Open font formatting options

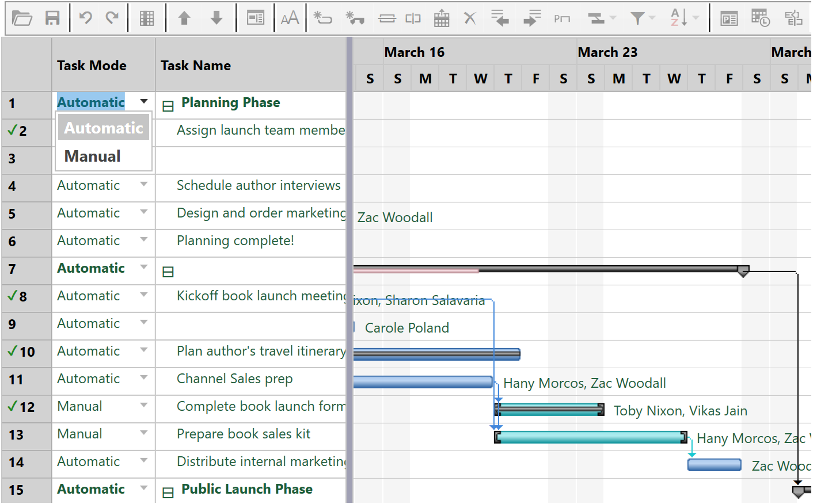290,18
